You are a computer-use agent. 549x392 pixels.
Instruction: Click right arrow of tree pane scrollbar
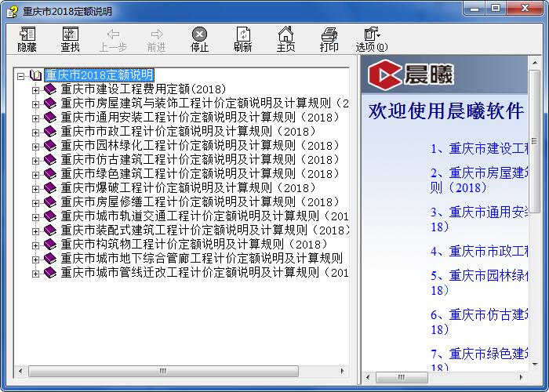[x=343, y=371]
